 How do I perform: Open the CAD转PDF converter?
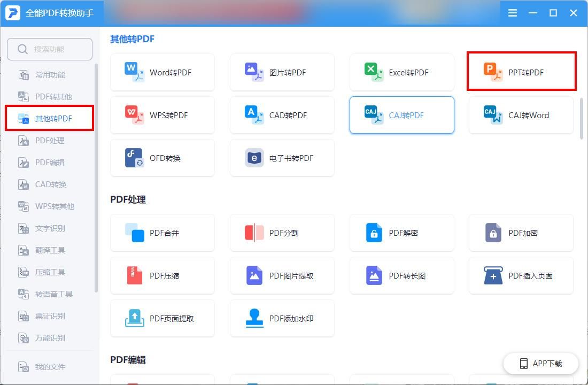(282, 115)
